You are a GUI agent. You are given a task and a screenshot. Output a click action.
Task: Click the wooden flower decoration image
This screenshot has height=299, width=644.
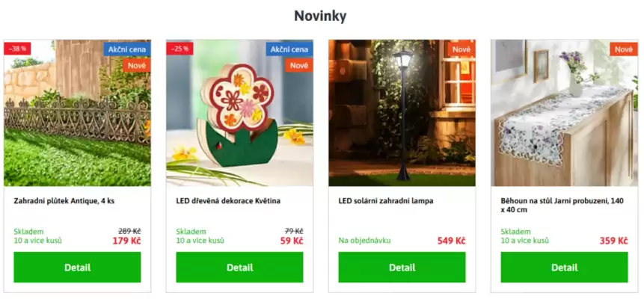(x=239, y=113)
